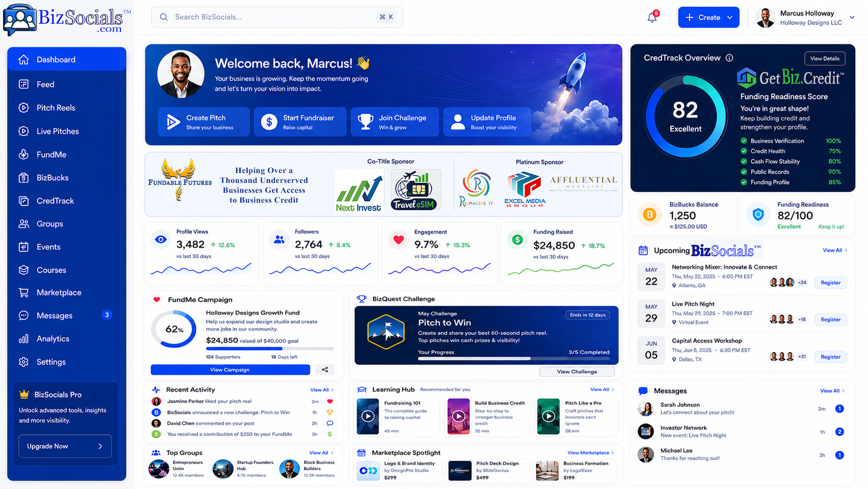Click the Profile Views eye icon

(161, 240)
